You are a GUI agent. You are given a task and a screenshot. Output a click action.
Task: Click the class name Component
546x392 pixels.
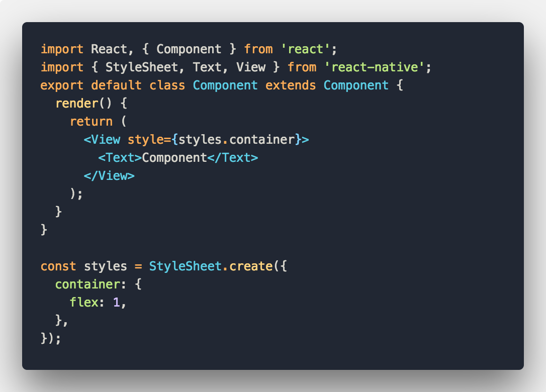(x=225, y=85)
